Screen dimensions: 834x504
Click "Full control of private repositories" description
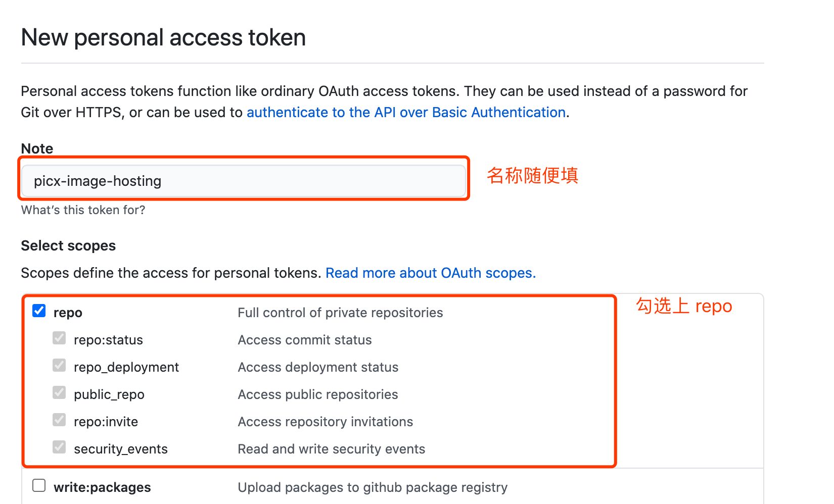[340, 313]
